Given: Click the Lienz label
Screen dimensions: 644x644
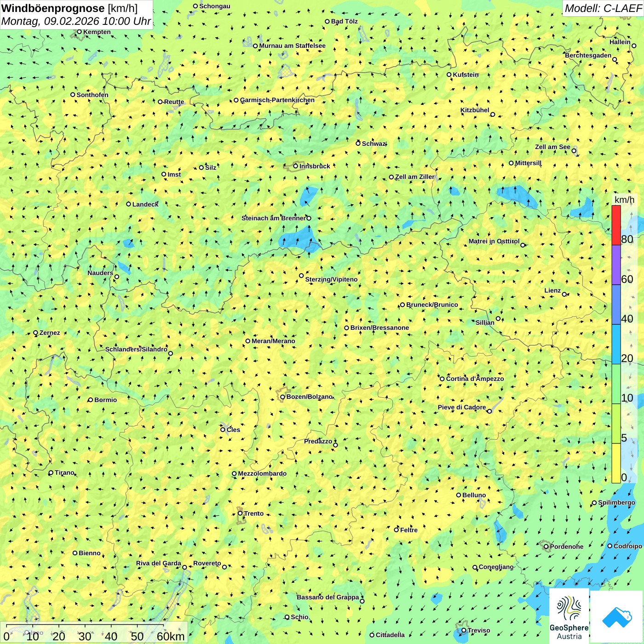Looking at the screenshot, I should (x=552, y=290).
